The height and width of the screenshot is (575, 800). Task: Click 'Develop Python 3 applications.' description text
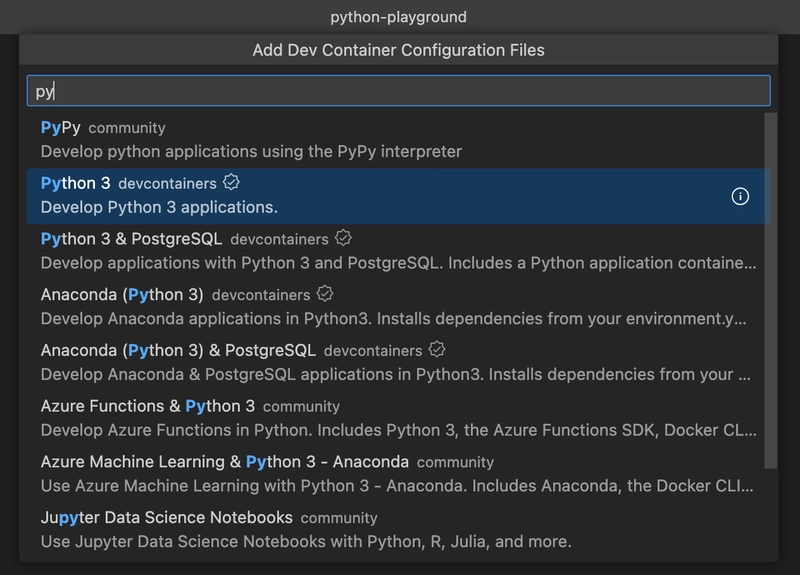pos(159,207)
